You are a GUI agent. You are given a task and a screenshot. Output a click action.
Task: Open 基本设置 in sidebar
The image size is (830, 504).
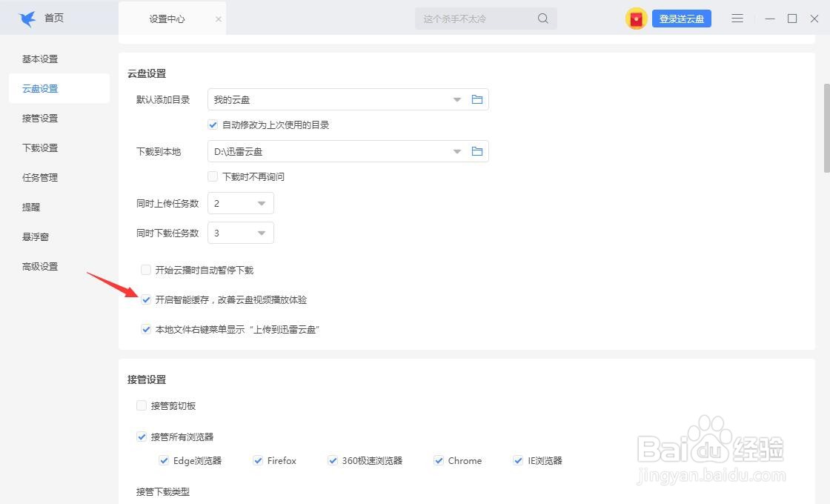coord(40,59)
